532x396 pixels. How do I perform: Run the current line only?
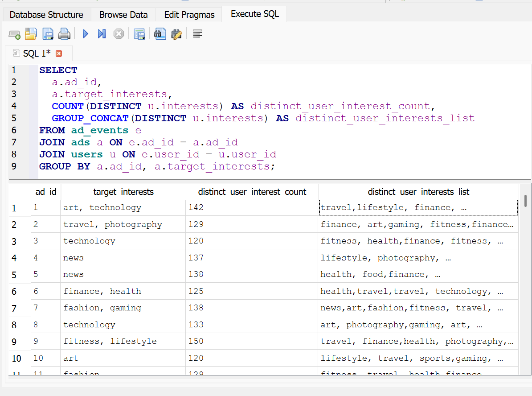point(102,34)
